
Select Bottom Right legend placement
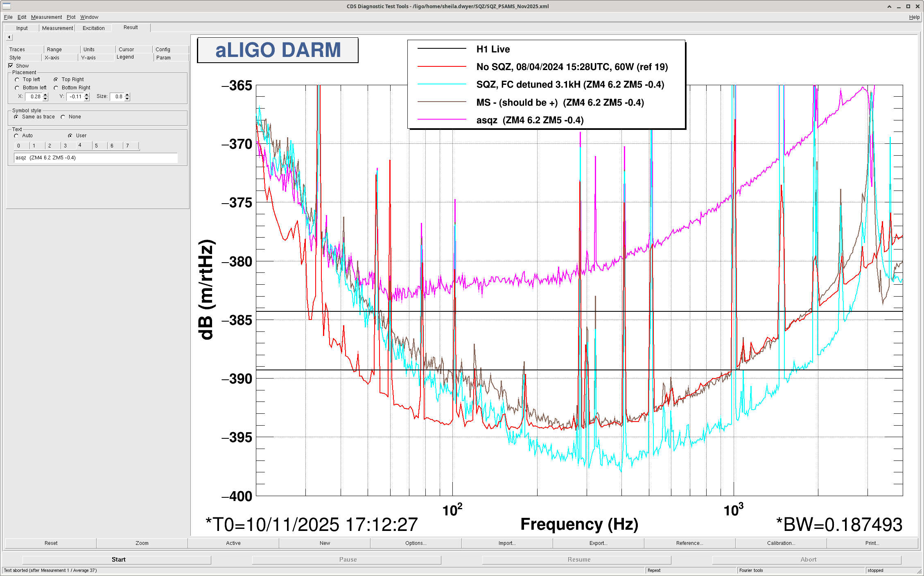click(56, 88)
